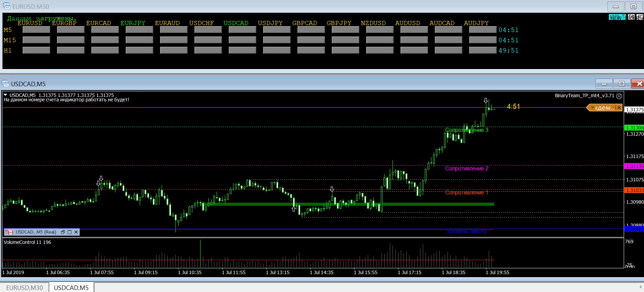Click the sad-face expert advisor icon
Screen dimensions: 644x292
click(x=619, y=96)
